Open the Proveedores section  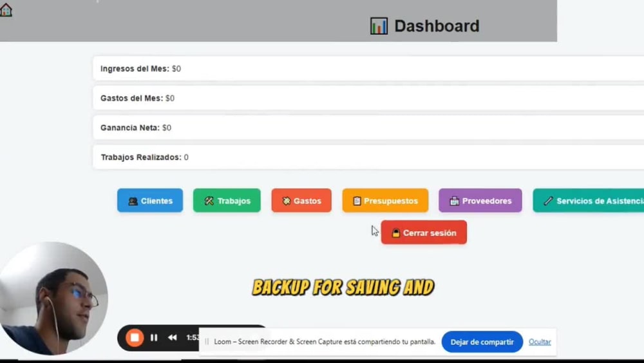pos(480,201)
